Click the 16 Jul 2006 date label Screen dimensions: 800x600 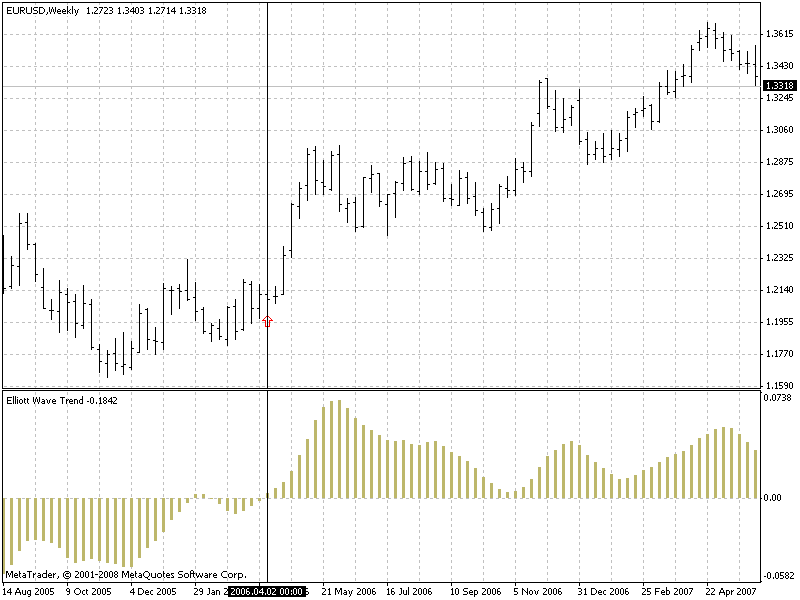410,592
